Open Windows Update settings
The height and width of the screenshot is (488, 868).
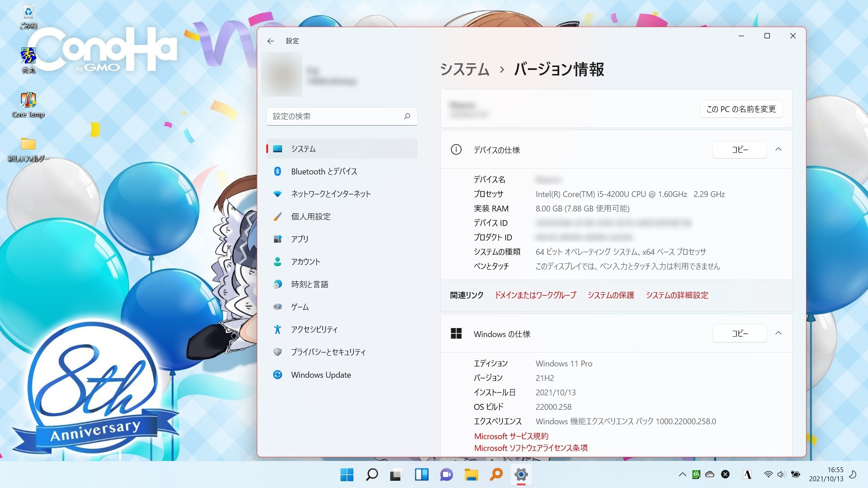[x=342, y=375]
